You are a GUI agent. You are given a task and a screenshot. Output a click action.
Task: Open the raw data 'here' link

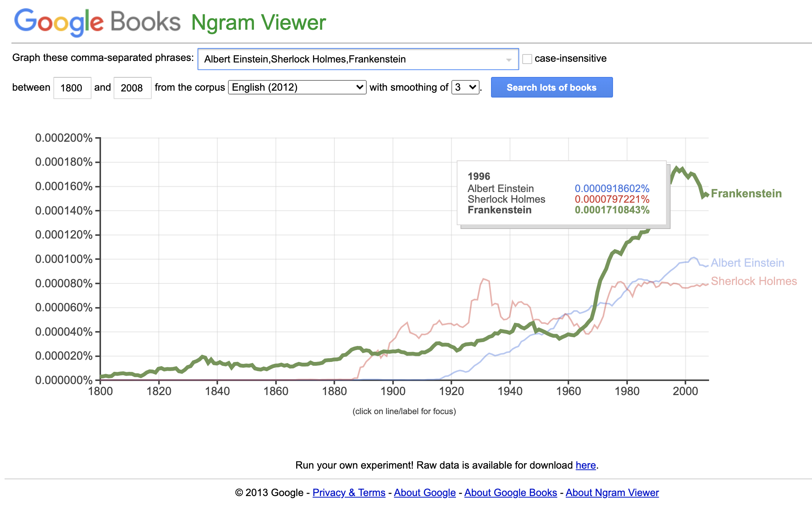coord(586,465)
